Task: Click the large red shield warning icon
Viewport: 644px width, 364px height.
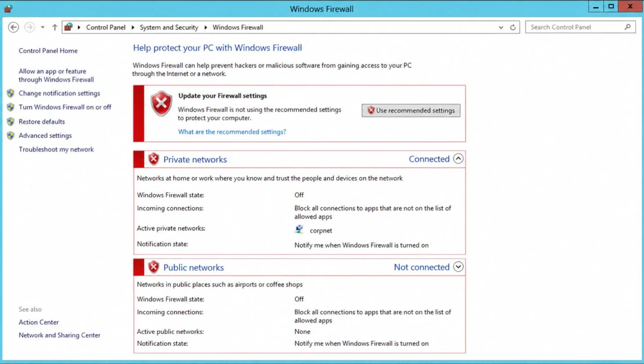Action: (162, 104)
